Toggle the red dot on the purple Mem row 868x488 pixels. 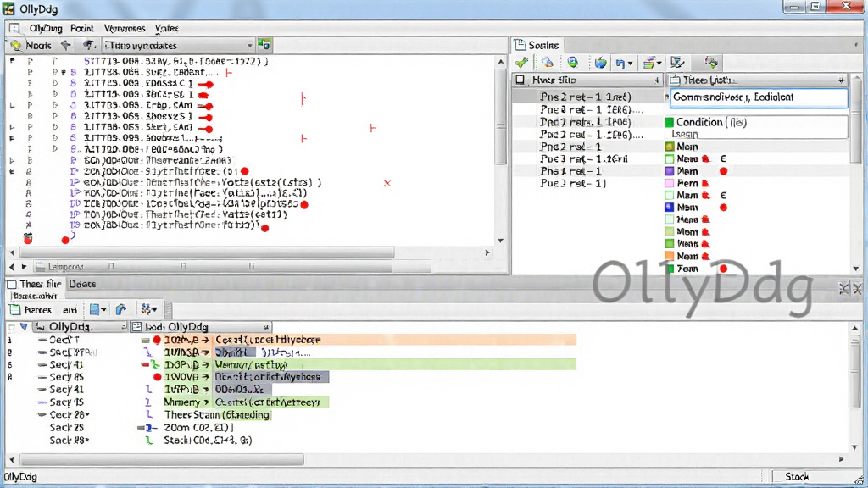tap(723, 171)
